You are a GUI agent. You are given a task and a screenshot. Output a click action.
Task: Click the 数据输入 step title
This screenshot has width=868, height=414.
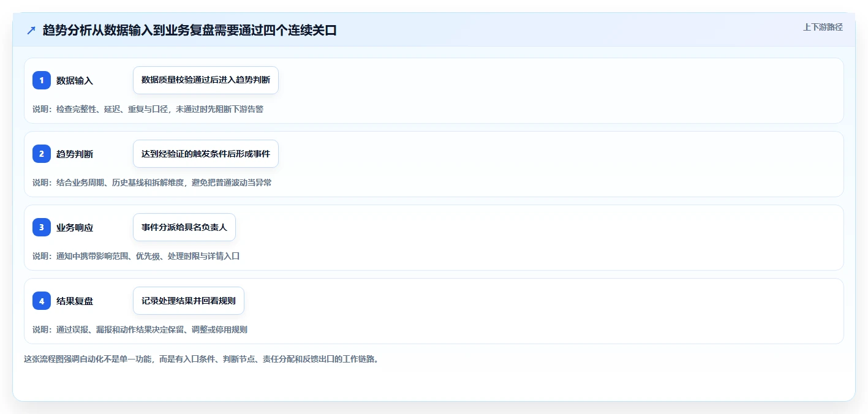[75, 80]
